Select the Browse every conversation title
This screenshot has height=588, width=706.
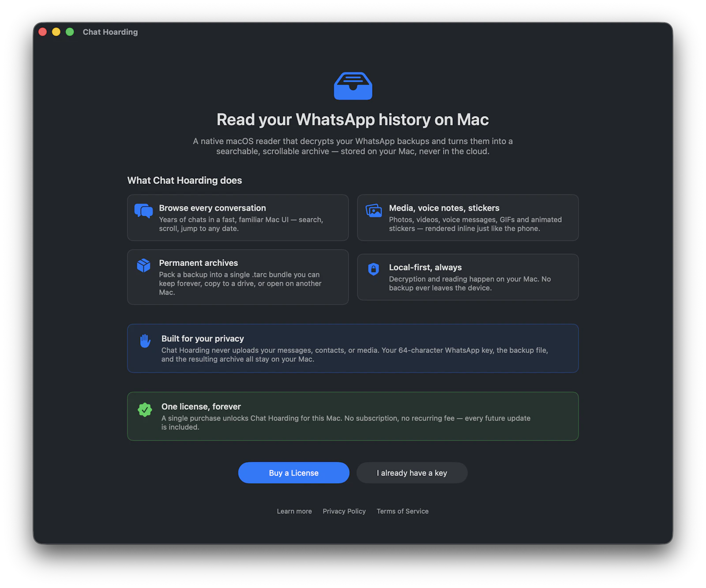click(213, 208)
